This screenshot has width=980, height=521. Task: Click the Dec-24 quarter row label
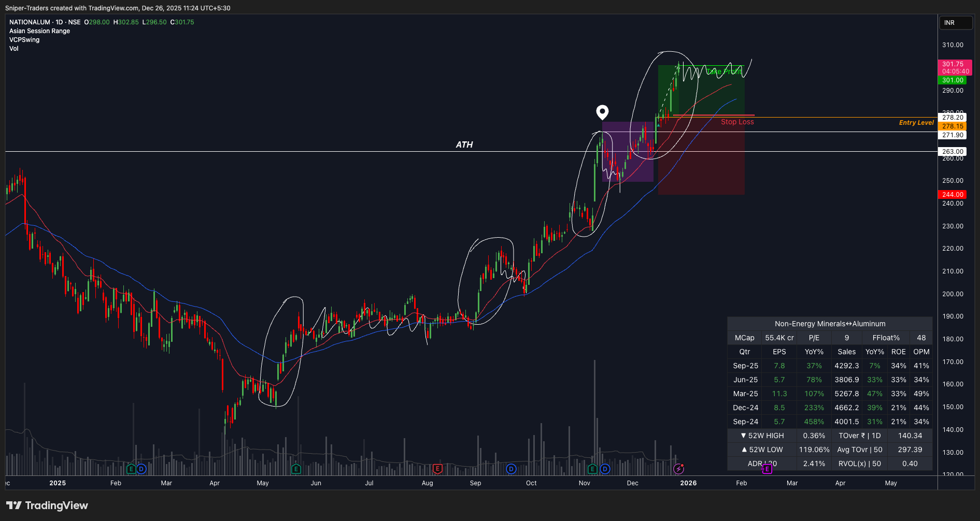coord(745,408)
